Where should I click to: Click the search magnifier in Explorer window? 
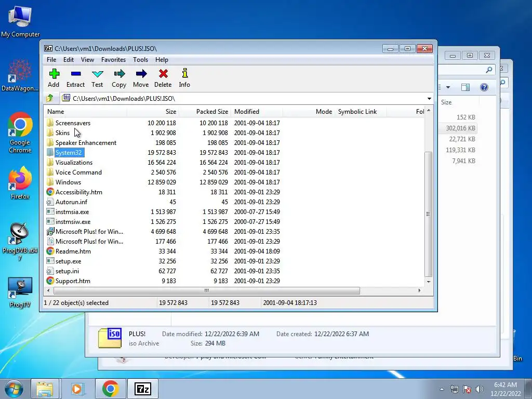(489, 70)
